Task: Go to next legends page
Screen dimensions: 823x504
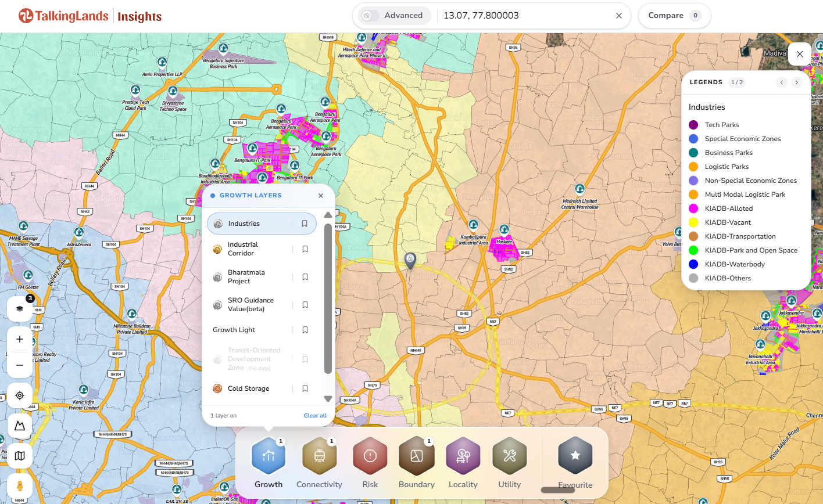Action: (797, 82)
